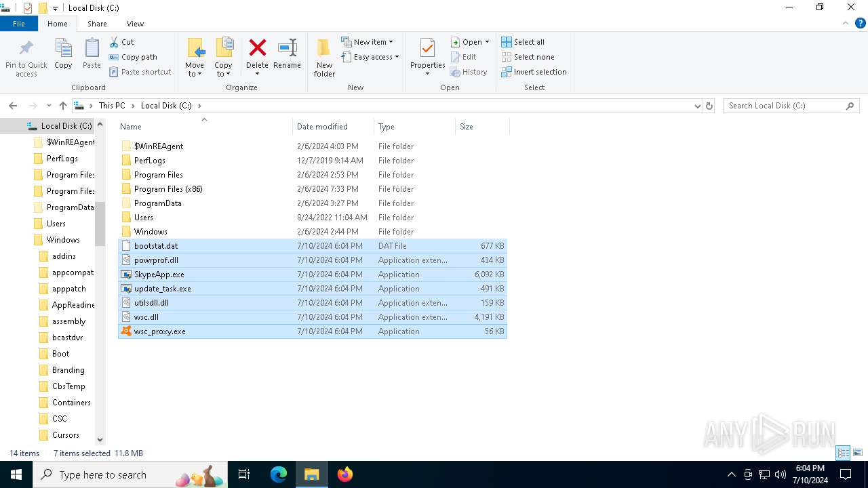Select the Windows folder in navigation tree

tap(63, 240)
